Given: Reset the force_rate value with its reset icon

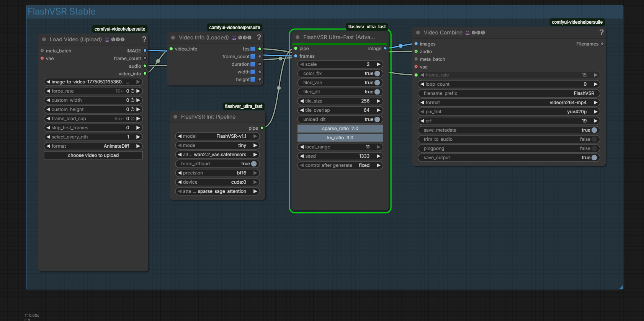Looking at the screenshot, I should (x=133, y=91).
